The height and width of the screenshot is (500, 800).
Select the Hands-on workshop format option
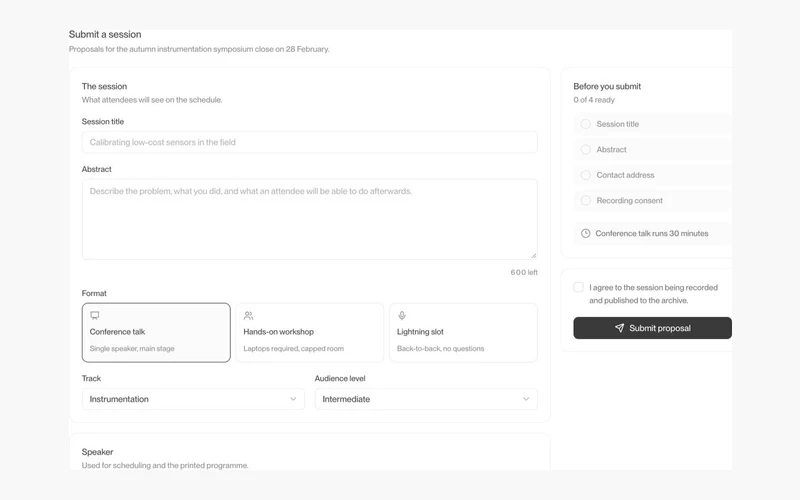[x=310, y=333]
